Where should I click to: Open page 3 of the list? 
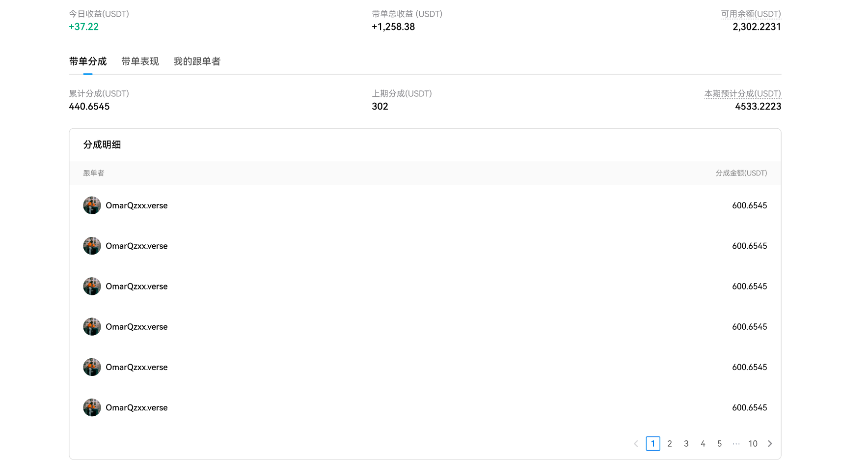(x=686, y=444)
